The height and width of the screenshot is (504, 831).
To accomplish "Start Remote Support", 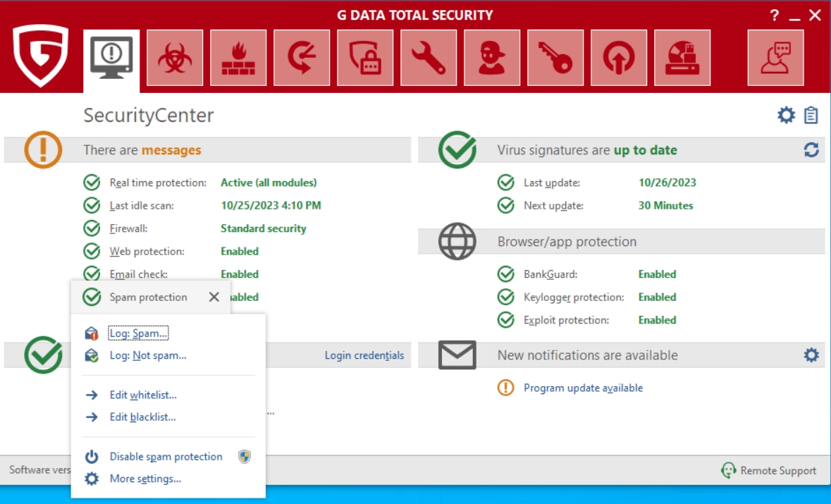I will click(768, 471).
